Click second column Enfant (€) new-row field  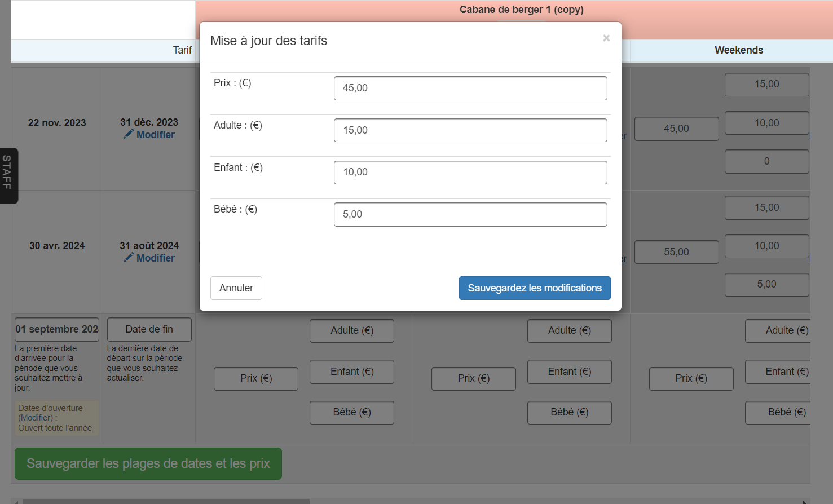pyautogui.click(x=570, y=372)
